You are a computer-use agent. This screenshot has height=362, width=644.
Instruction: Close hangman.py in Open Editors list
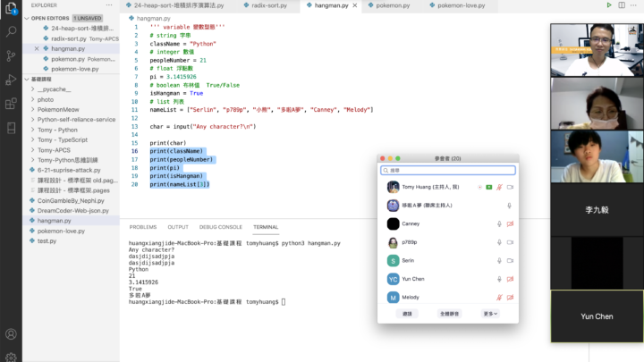coord(36,48)
